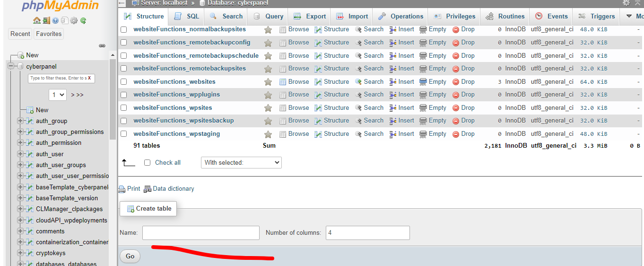Screen dimensions: 644x266
Task: Tick checkbox for websiteFunctions_remotebackupsites
Action: pos(124,69)
